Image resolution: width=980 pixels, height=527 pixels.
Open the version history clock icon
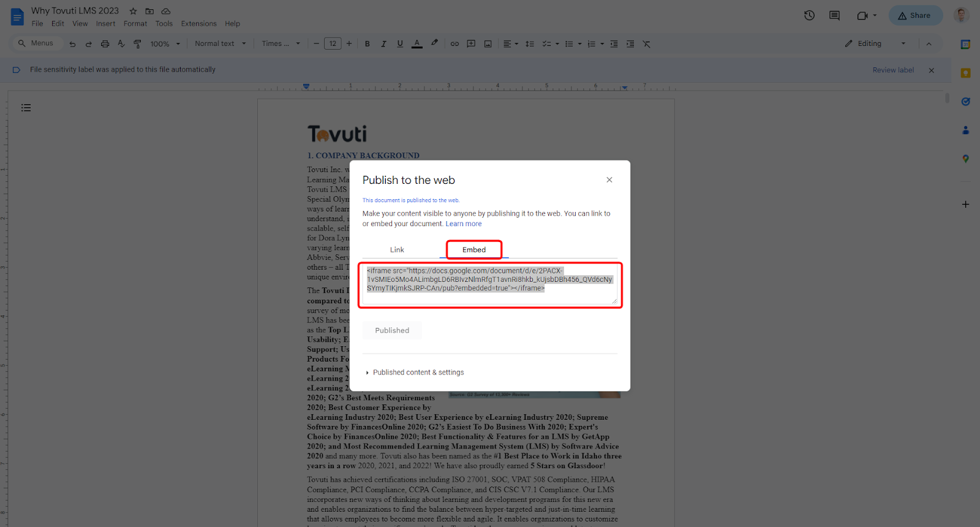coord(809,15)
